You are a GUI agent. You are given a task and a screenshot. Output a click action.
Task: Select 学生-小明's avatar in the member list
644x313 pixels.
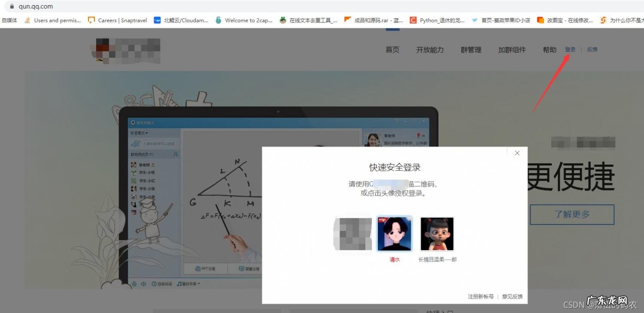click(134, 172)
